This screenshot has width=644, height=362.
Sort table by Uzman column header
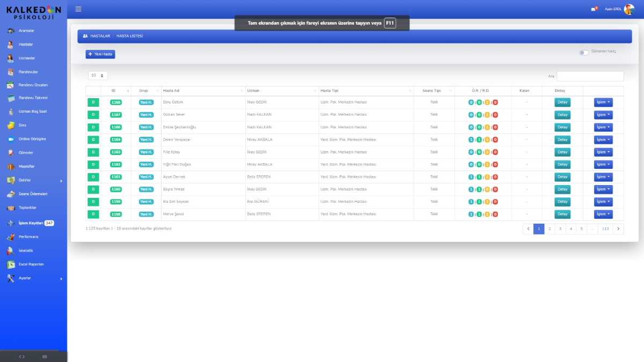pos(282,91)
